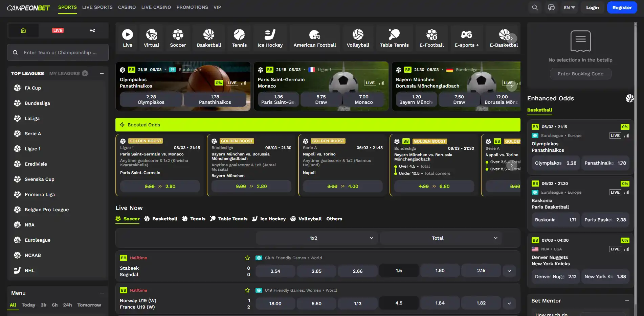Open VIP nav tab
Screen dimensions: 644x316
tap(217, 7)
